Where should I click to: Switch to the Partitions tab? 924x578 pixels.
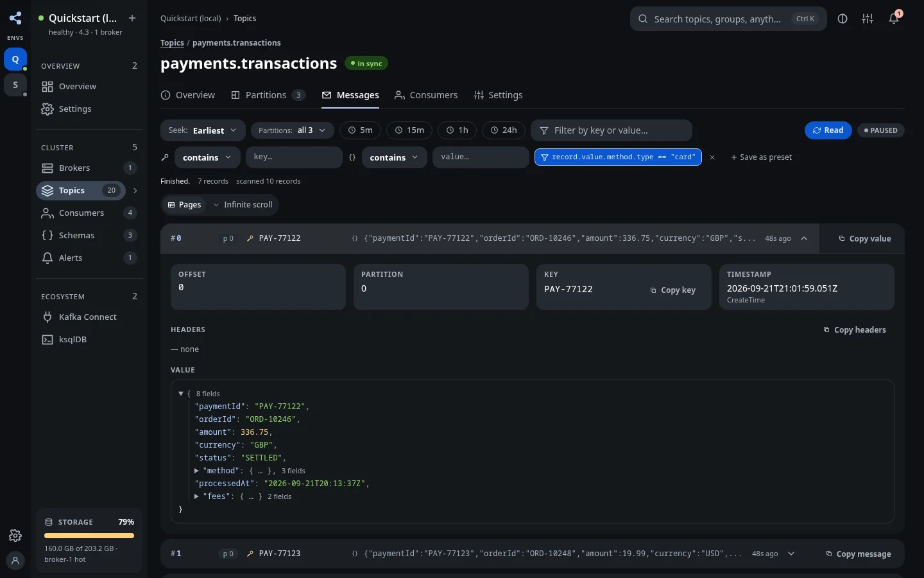(x=268, y=95)
